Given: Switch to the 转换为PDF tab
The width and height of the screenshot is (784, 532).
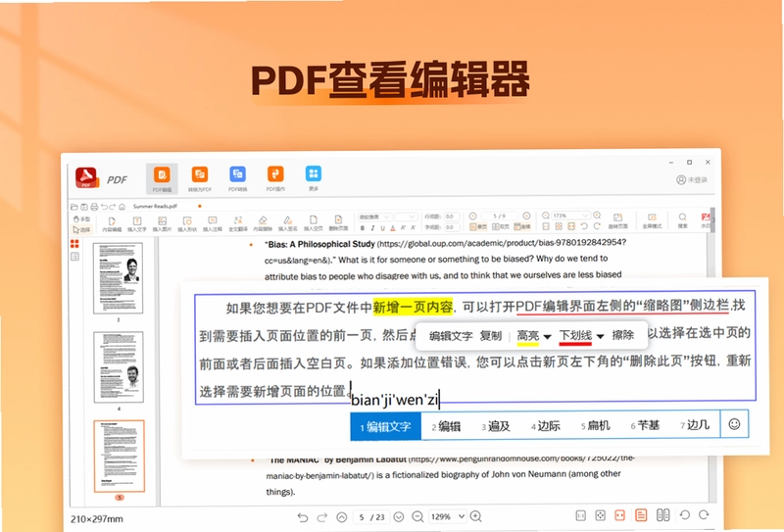Looking at the screenshot, I should pos(200,178).
